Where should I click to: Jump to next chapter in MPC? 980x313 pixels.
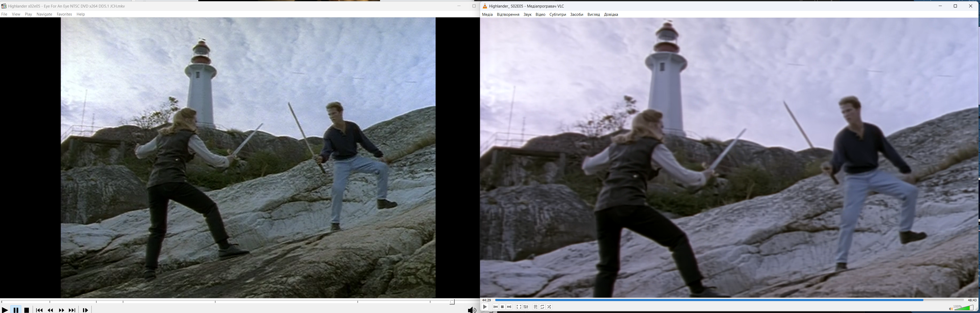[72, 310]
